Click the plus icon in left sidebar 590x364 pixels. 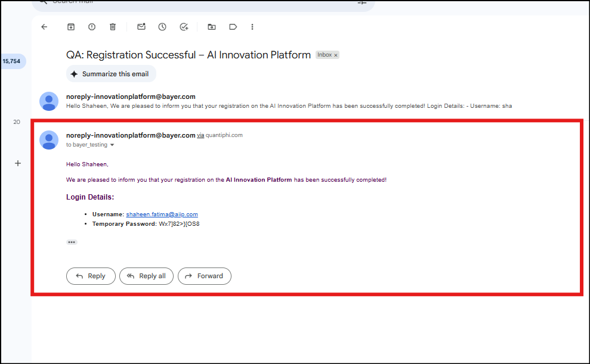click(18, 163)
